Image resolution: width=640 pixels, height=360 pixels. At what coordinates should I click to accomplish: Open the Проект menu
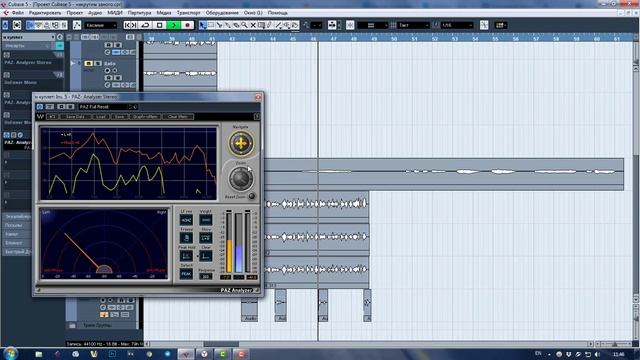click(x=75, y=13)
